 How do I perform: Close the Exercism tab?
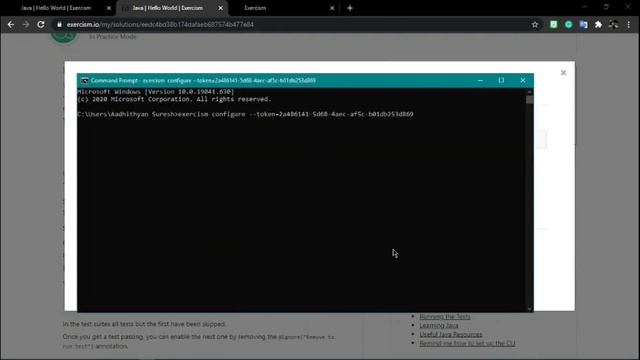[332, 8]
